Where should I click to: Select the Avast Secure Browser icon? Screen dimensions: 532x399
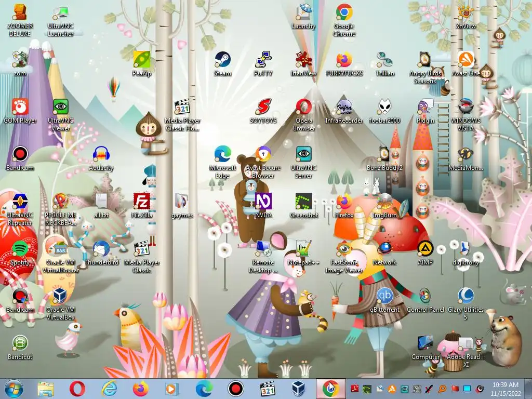pyautogui.click(x=263, y=163)
